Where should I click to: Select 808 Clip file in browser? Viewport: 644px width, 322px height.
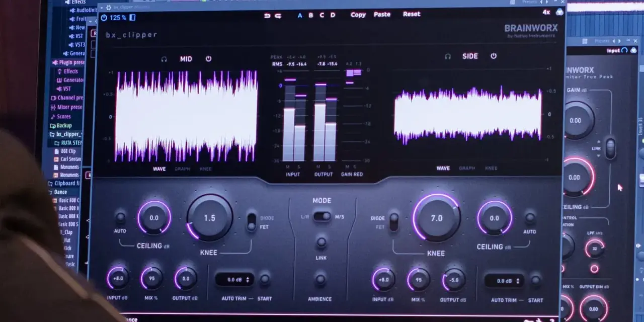[64, 151]
